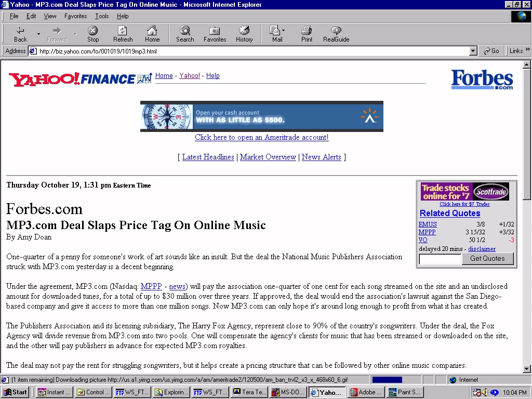Expand the Links toolbar chevron
Screen dimensions: 532x399
[x=528, y=49]
